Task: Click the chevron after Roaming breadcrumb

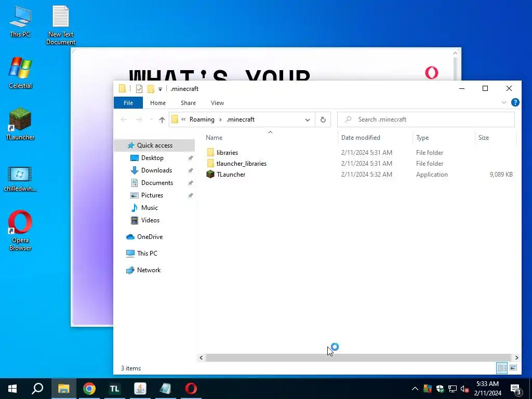Action: coord(220,119)
